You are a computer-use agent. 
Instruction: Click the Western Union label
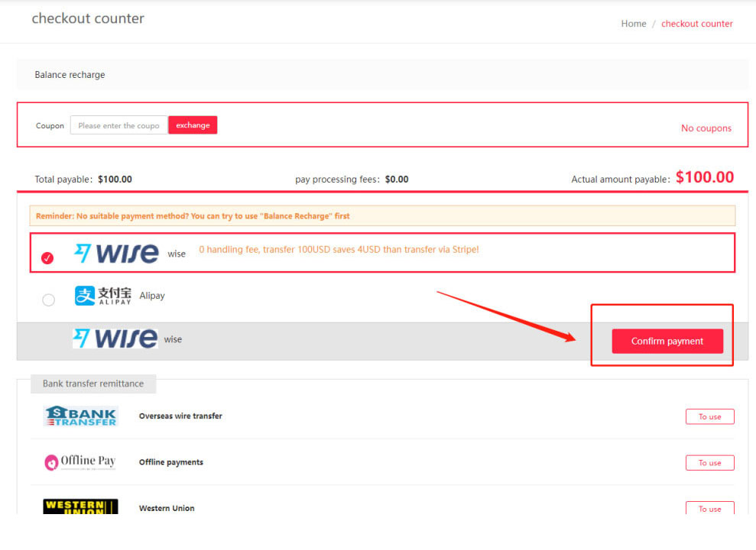(x=167, y=508)
